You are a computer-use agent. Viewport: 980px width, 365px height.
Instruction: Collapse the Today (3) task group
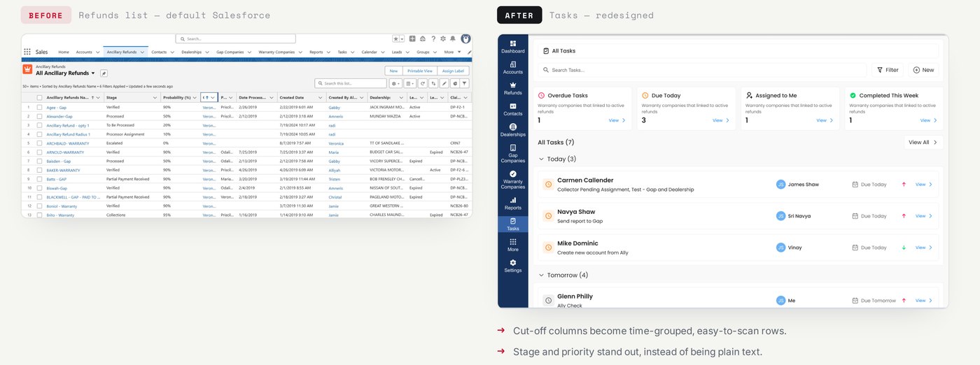tap(541, 159)
